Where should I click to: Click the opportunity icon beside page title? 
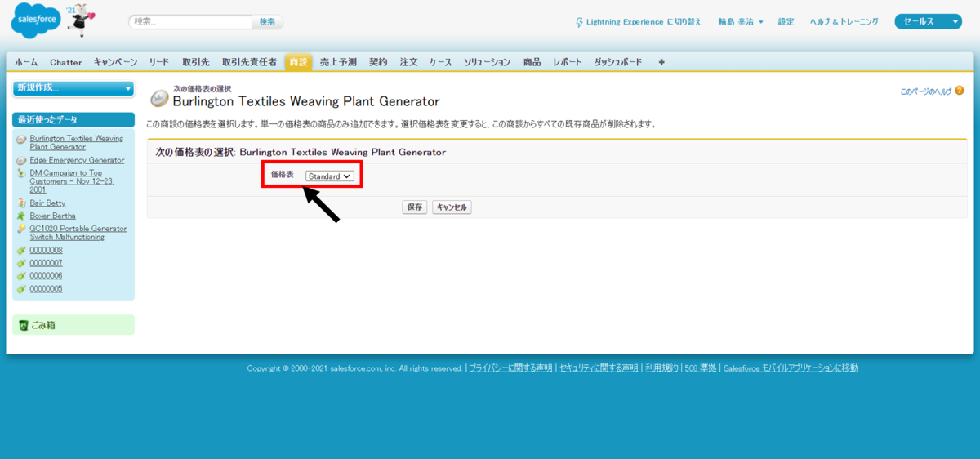pyautogui.click(x=159, y=98)
